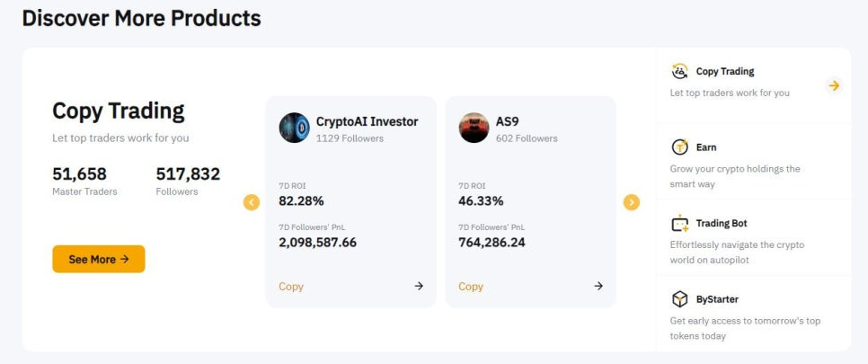Open AS9 trader avatar

coord(474,128)
